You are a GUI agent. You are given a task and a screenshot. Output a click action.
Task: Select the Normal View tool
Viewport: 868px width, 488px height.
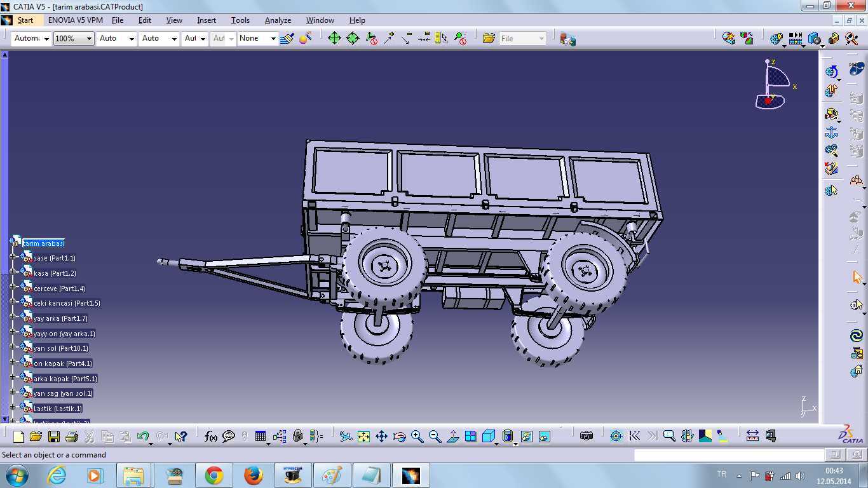click(452, 437)
